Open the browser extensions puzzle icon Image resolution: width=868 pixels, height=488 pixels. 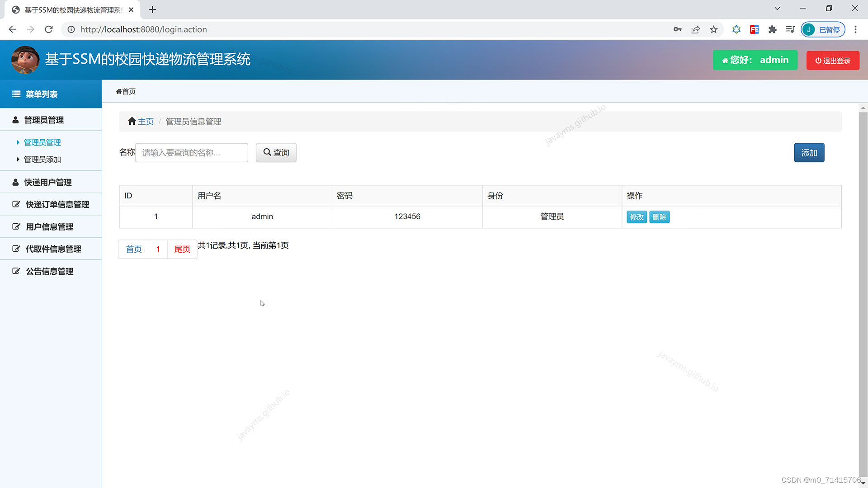click(x=772, y=29)
